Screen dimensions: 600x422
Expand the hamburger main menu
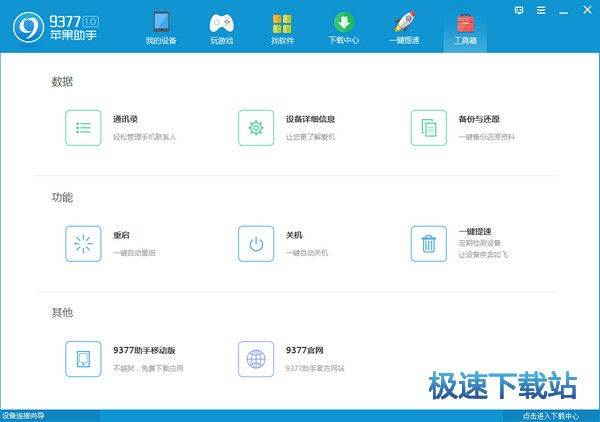click(539, 8)
